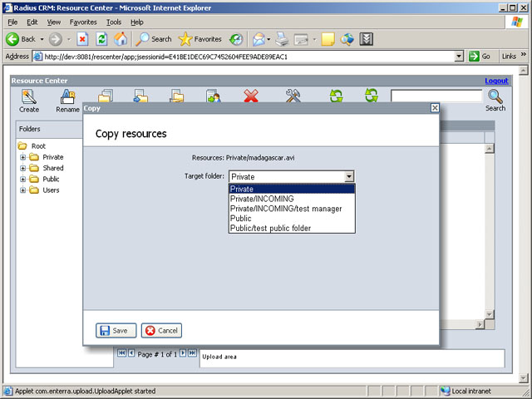This screenshot has height=399, width=532.
Task: Click the IE History icon
Action: (x=236, y=39)
